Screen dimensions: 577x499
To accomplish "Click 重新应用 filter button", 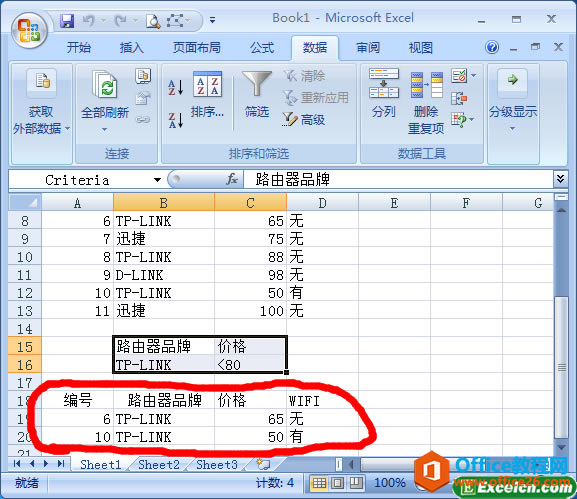I will tap(316, 98).
